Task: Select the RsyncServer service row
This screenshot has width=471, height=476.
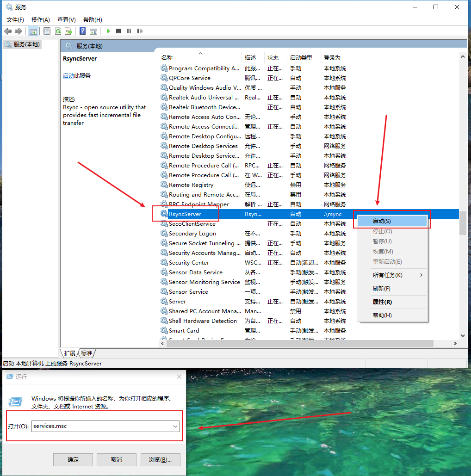Action: click(x=309, y=214)
